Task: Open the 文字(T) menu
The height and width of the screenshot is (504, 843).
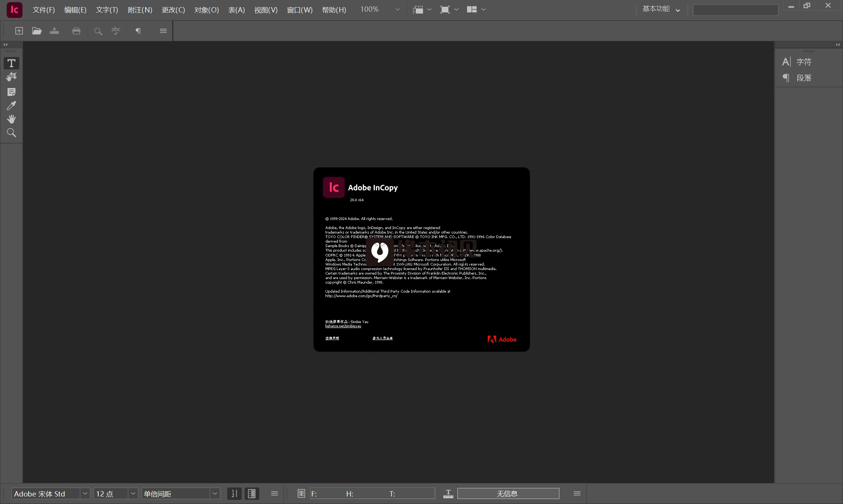Action: [x=107, y=10]
